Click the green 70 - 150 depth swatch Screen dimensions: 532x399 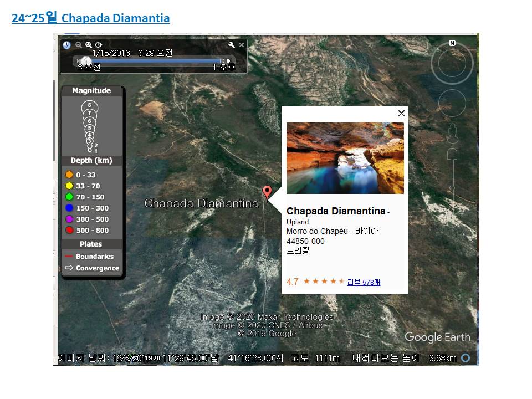69,197
